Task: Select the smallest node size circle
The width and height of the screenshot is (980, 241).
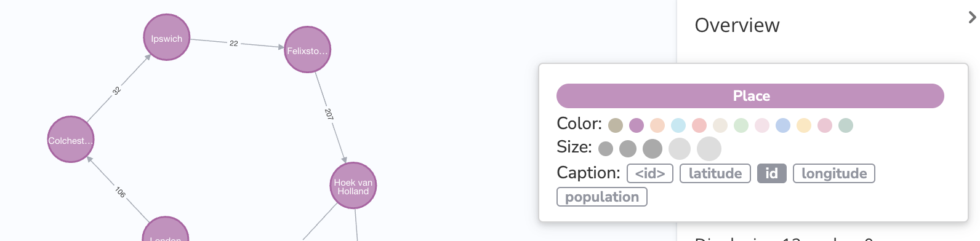Action: point(606,148)
